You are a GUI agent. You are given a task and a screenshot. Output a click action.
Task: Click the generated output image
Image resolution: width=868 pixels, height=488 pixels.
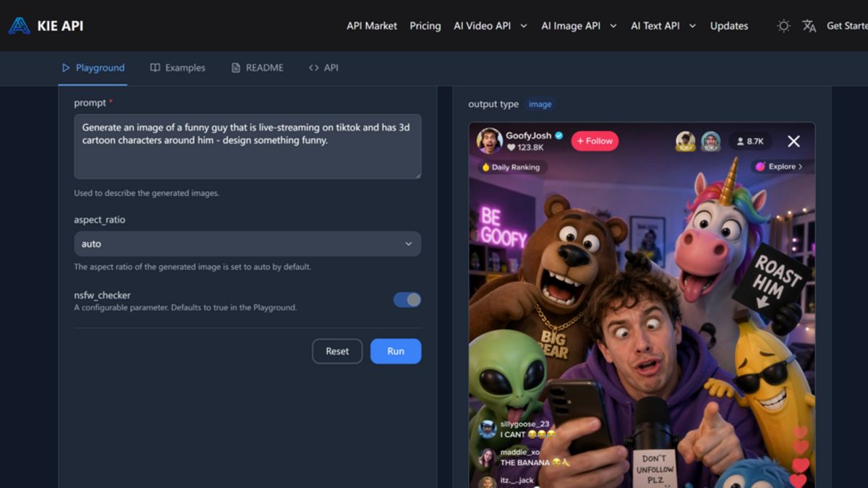point(642,305)
